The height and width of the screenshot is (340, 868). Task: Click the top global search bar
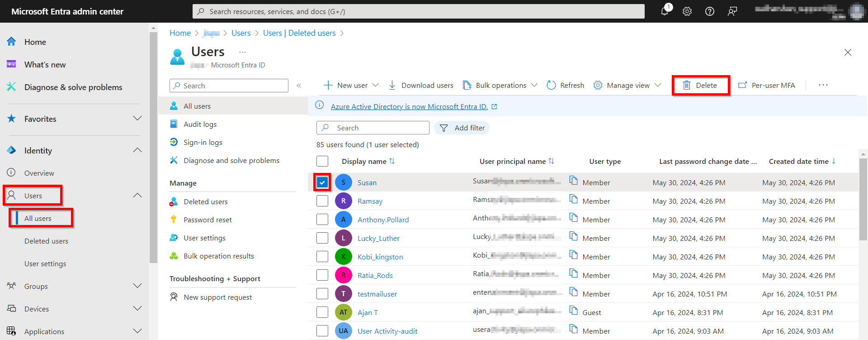[x=419, y=11]
